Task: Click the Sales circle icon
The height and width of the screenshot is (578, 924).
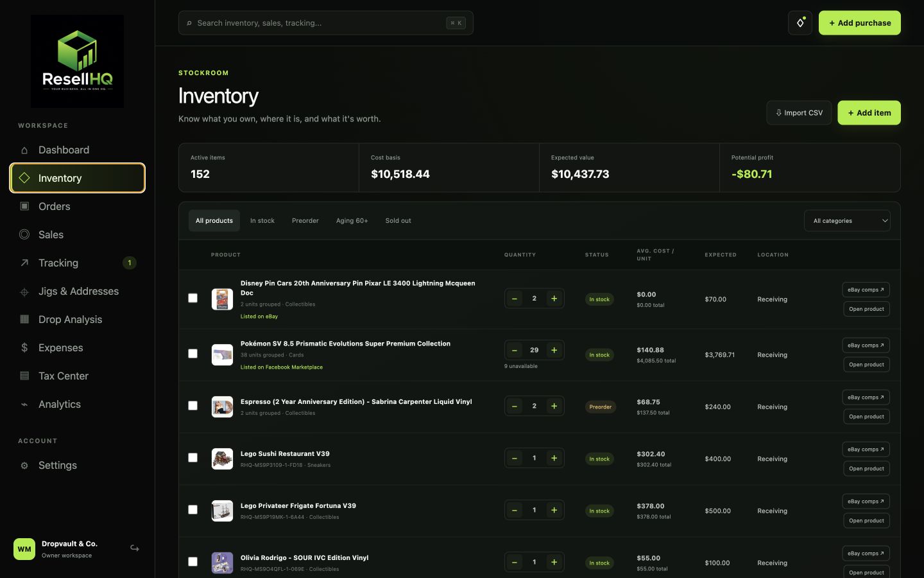Action: (x=24, y=234)
